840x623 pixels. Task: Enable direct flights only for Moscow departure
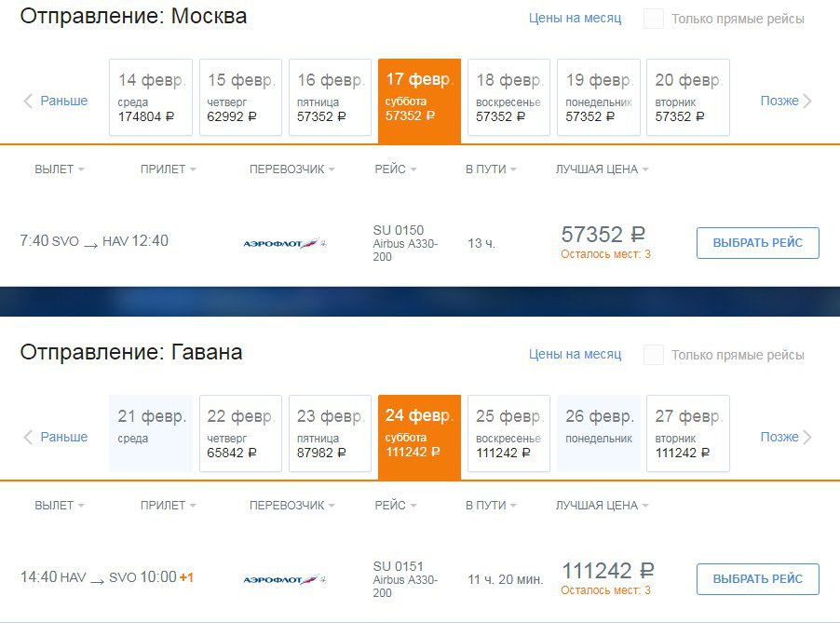pos(654,19)
